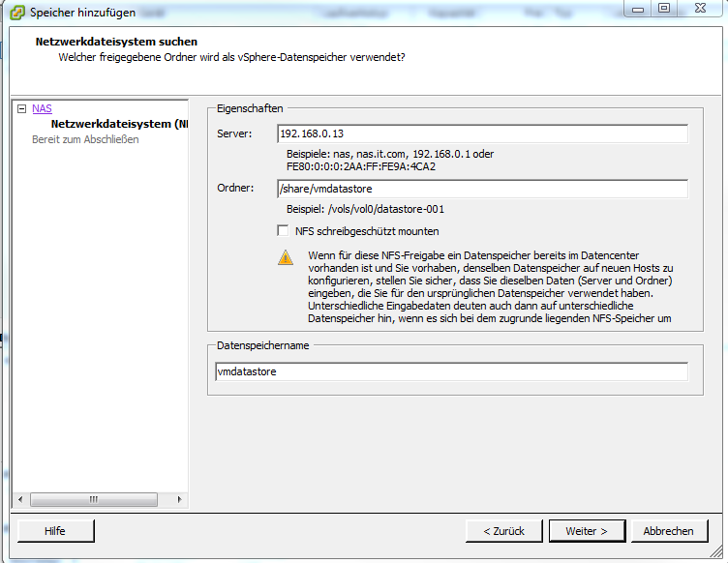The image size is (728, 563).
Task: Click the yellow warning triangle icon
Action: 285,257
